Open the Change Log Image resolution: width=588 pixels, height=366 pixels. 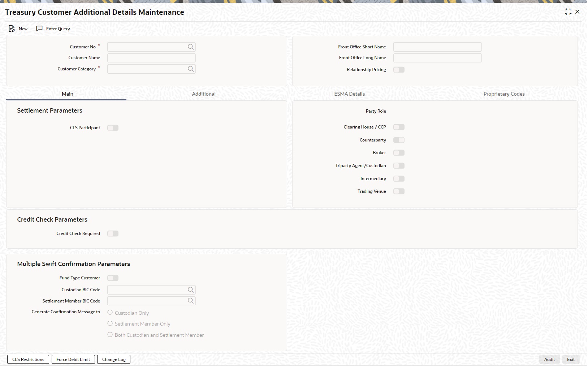click(x=114, y=360)
